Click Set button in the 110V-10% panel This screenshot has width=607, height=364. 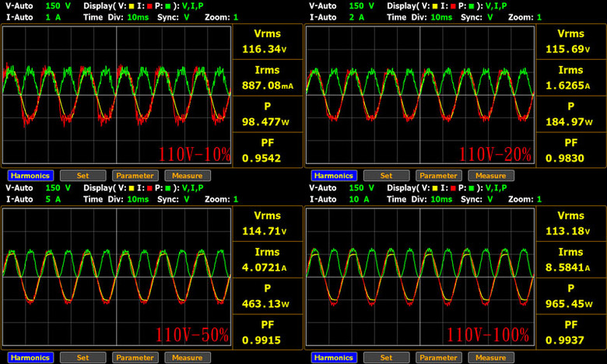tap(82, 176)
